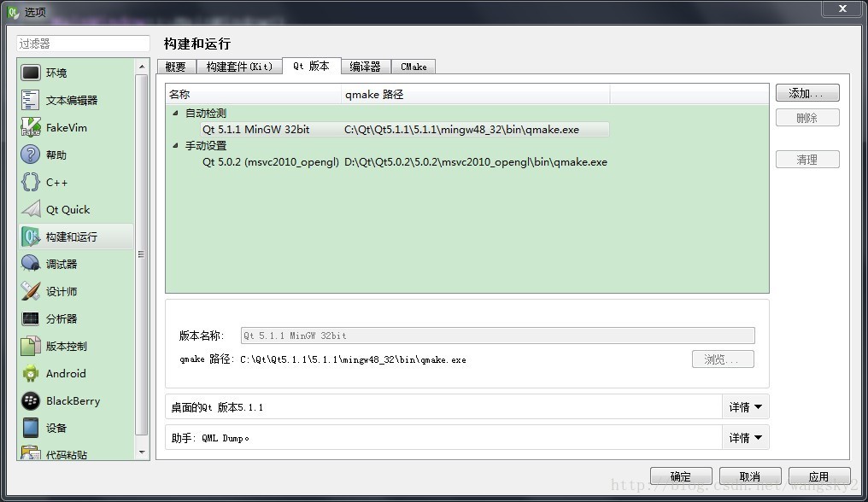Screen dimensions: 868x502
Task: Click the 名称 column header
Action: pos(253,94)
